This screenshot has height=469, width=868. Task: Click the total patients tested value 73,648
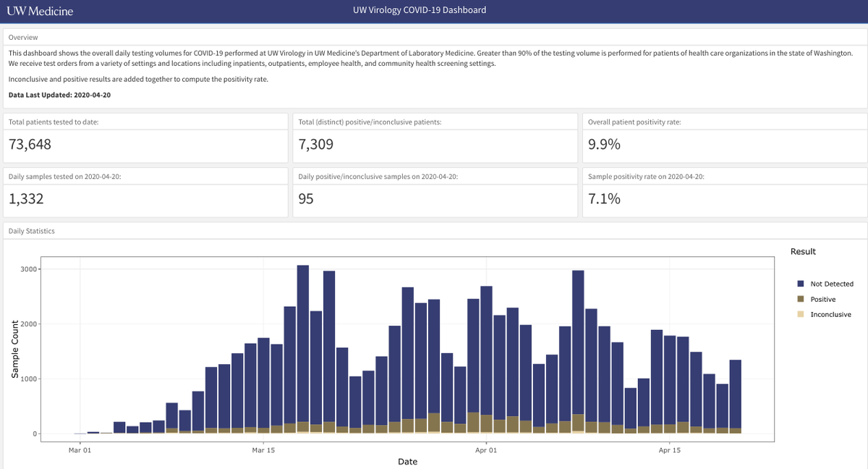coord(30,144)
